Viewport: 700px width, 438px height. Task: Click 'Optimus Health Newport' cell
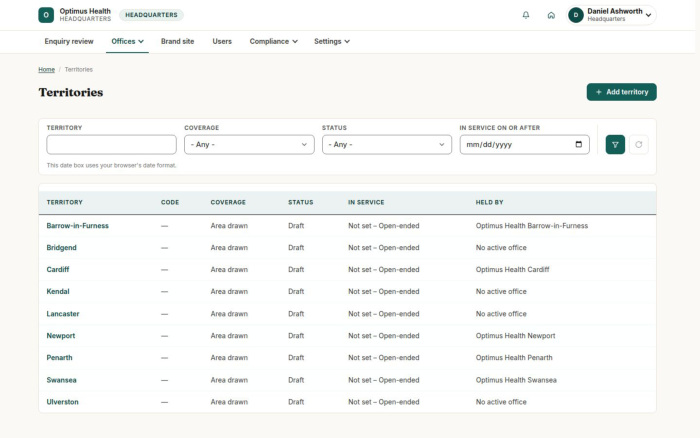515,336
